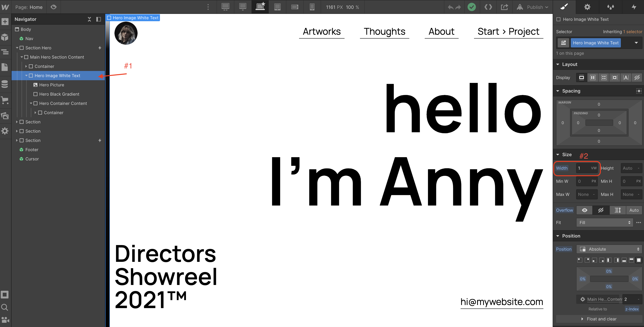Image resolution: width=644 pixels, height=327 pixels.
Task: Set display to Flex
Action: click(593, 78)
